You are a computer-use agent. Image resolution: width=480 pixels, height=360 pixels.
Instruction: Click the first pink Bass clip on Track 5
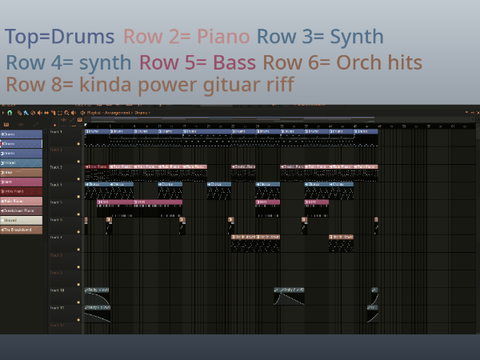point(115,202)
